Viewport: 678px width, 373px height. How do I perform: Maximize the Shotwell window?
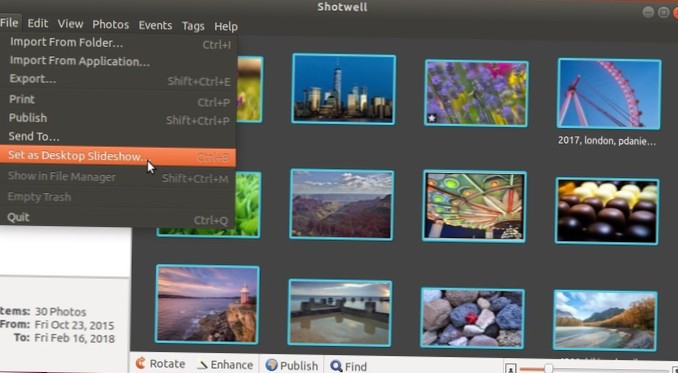point(663,12)
